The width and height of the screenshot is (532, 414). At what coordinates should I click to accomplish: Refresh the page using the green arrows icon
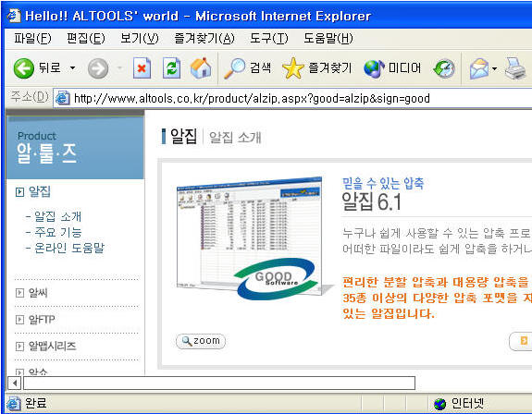pyautogui.click(x=172, y=68)
